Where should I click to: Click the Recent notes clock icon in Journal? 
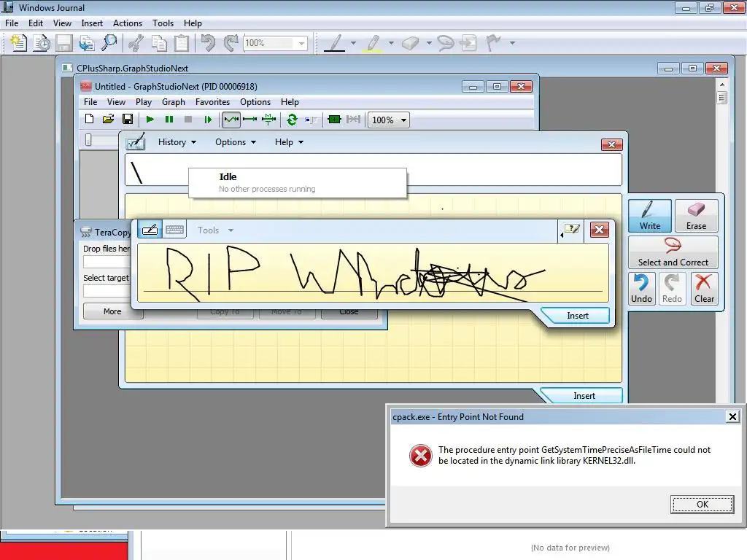click(x=42, y=43)
